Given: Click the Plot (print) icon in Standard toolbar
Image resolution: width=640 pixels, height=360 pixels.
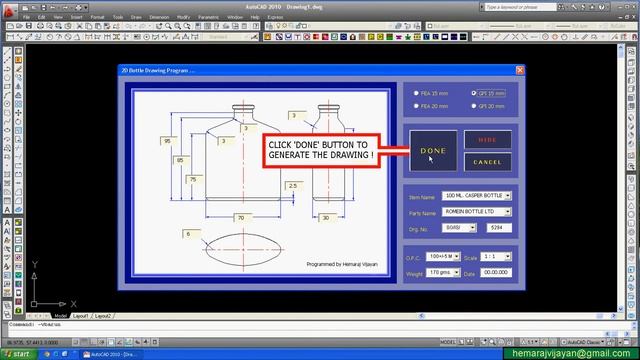Looking at the screenshot, I should 40,26.
